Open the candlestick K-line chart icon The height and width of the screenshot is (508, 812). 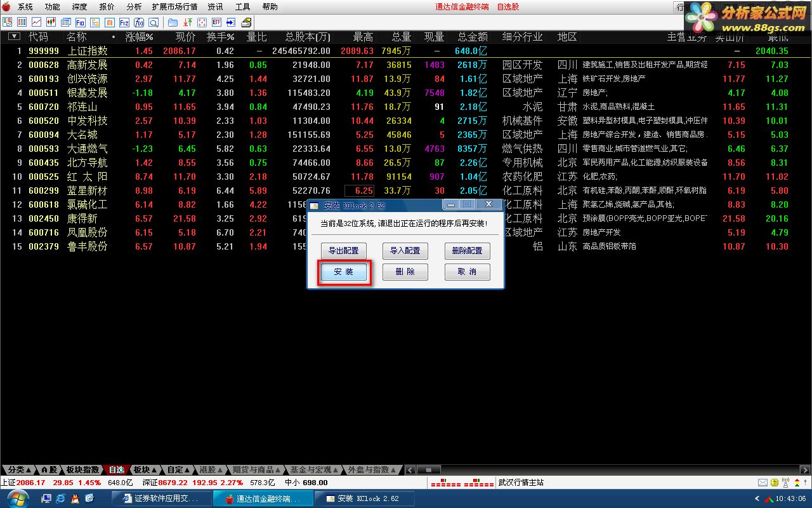point(51,22)
